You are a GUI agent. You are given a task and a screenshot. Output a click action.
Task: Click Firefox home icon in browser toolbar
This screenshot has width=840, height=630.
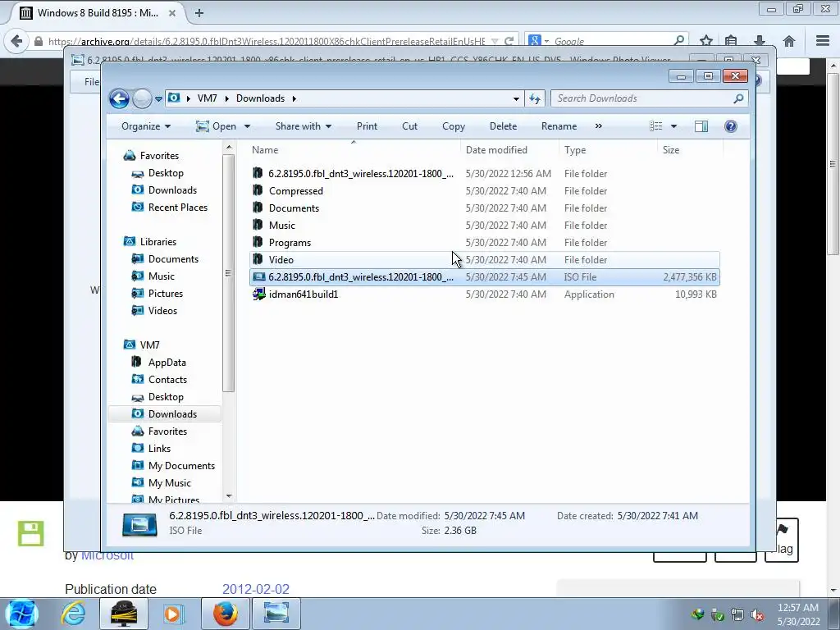point(788,41)
